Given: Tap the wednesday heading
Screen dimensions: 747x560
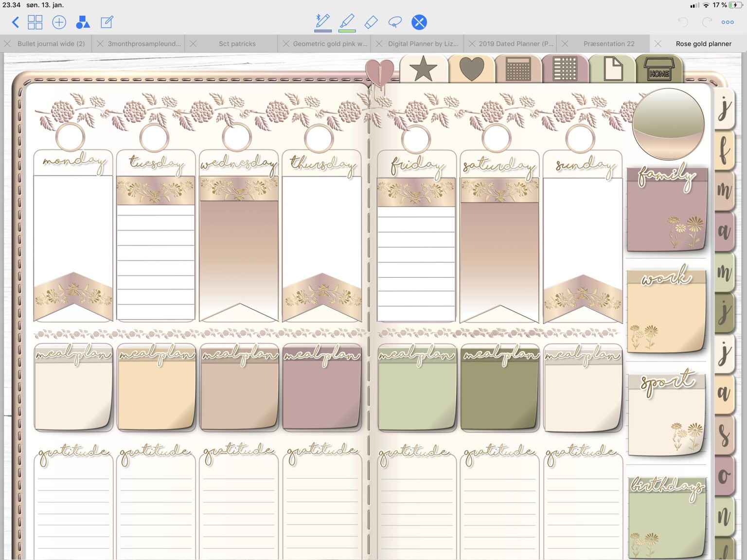Looking at the screenshot, I should pos(238,164).
